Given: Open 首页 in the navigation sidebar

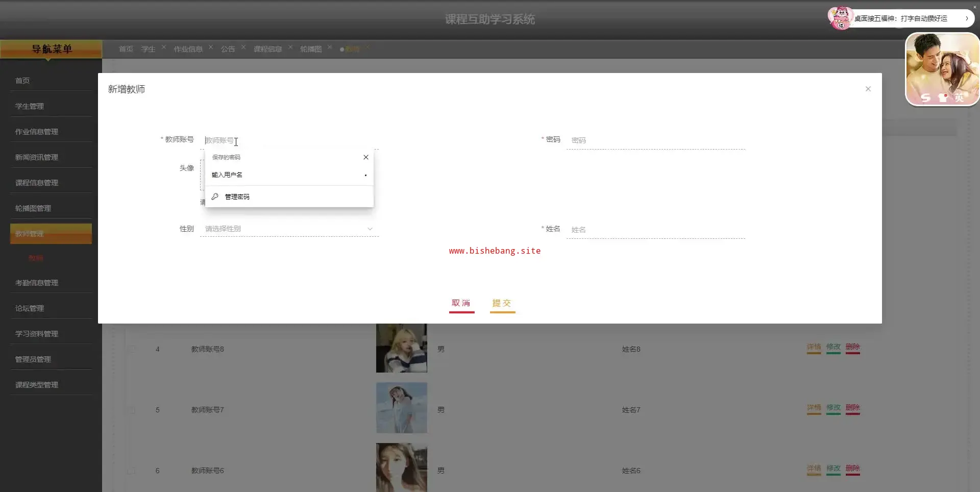Looking at the screenshot, I should click(x=51, y=81).
